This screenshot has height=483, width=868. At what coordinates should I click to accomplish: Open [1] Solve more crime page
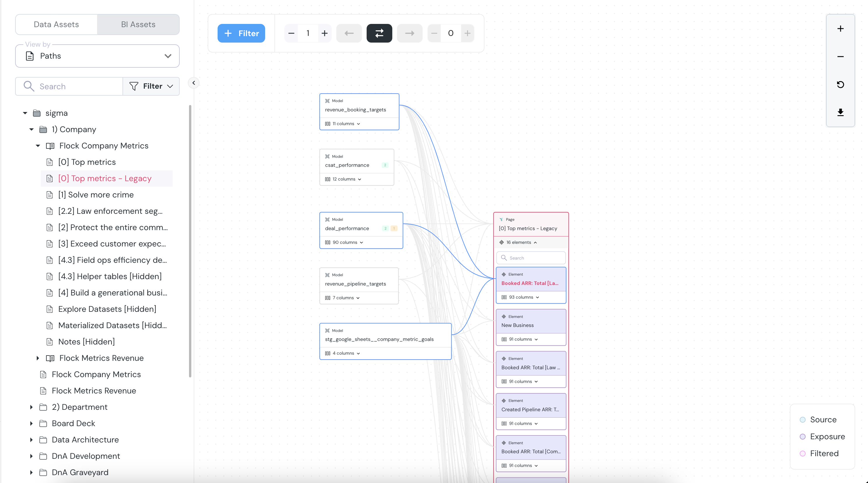pyautogui.click(x=96, y=195)
